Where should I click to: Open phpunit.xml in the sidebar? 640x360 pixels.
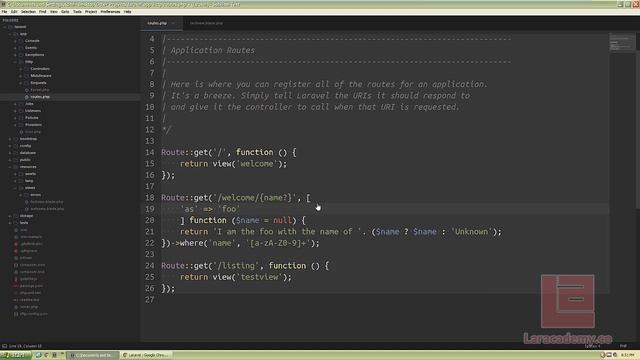[31, 293]
